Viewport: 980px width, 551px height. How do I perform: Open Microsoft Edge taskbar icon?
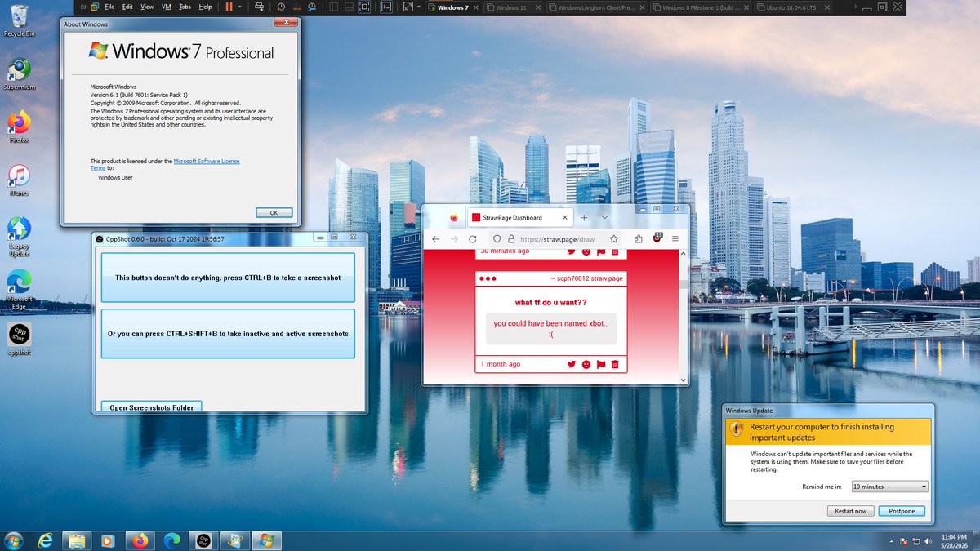point(171,540)
